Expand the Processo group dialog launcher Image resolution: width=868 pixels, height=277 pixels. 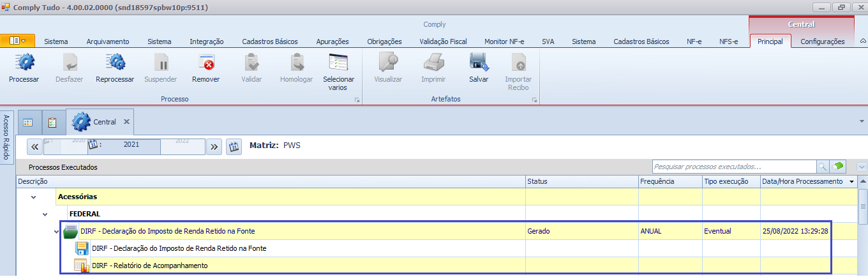click(357, 100)
